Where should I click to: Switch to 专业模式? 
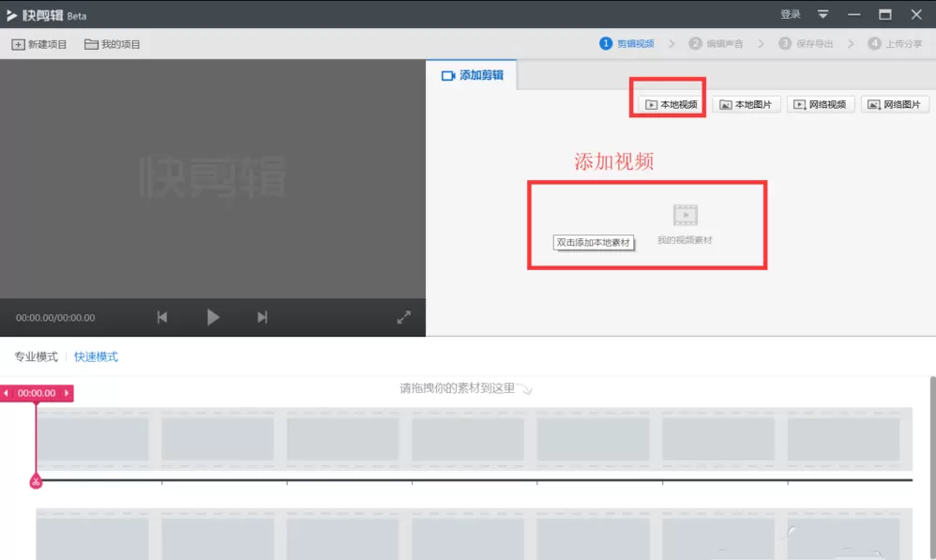(x=36, y=357)
